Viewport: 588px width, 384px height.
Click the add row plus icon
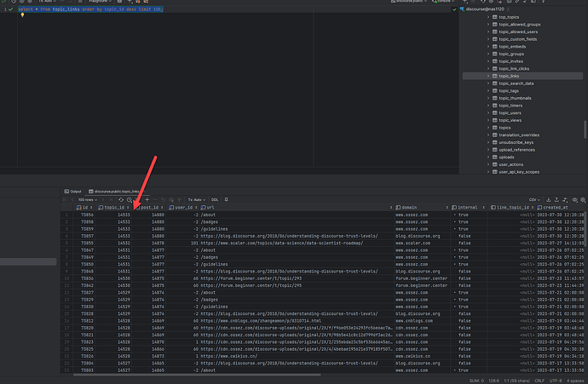(147, 200)
